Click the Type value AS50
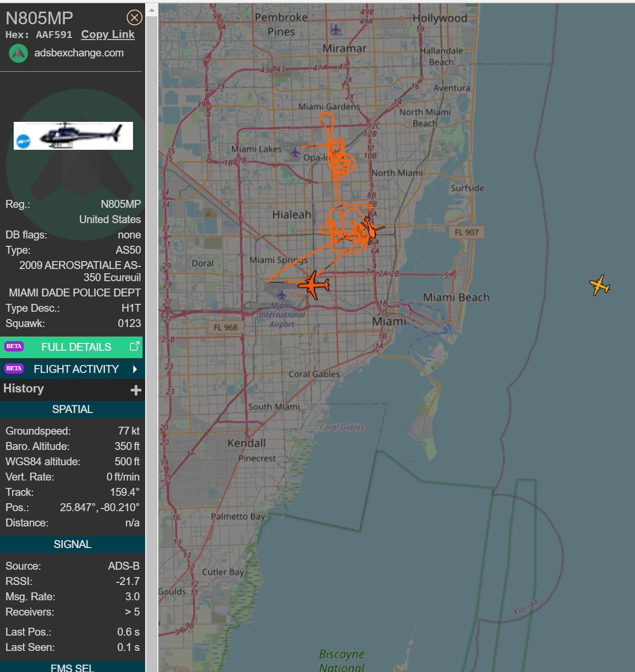 [128, 250]
